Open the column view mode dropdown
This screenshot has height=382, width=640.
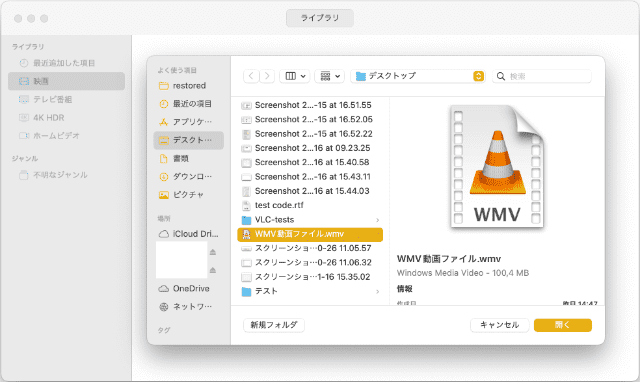(295, 76)
